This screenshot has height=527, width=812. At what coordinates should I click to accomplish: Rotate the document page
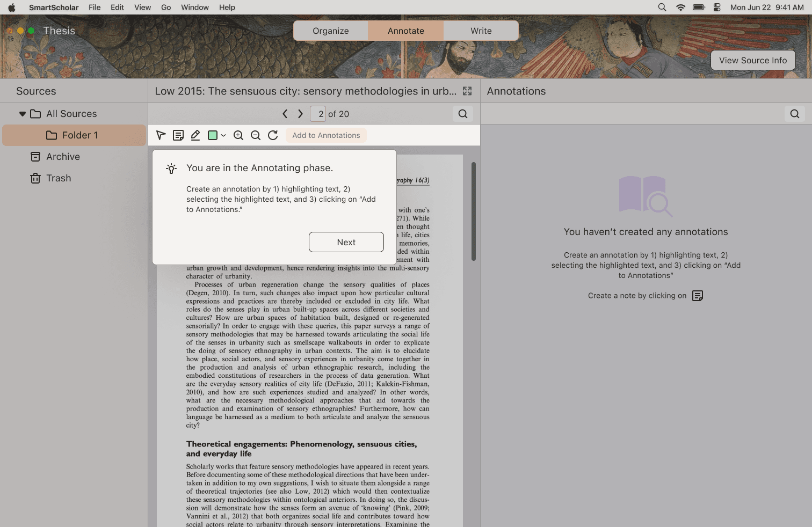pyautogui.click(x=273, y=135)
